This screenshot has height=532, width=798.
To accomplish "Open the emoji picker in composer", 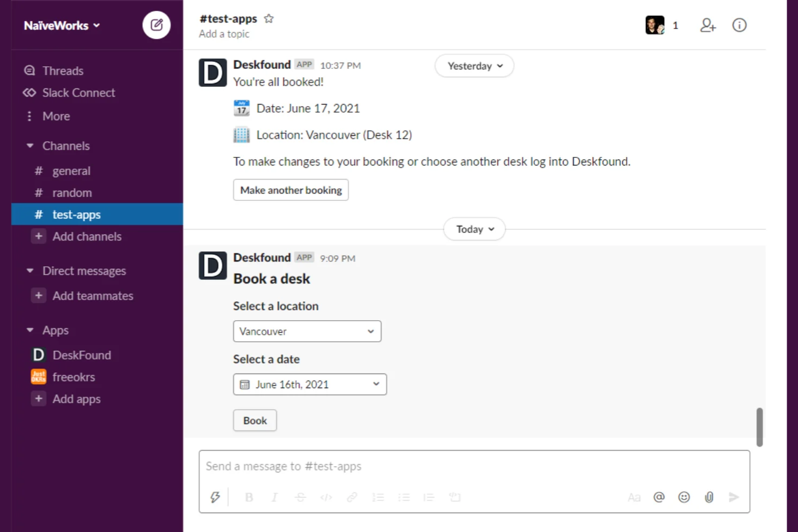I will (x=684, y=497).
